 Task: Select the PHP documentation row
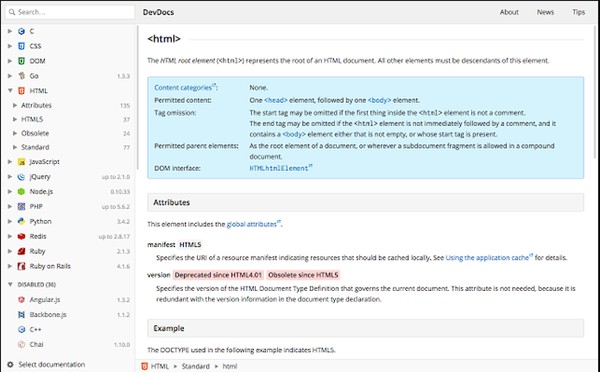[x=68, y=207]
